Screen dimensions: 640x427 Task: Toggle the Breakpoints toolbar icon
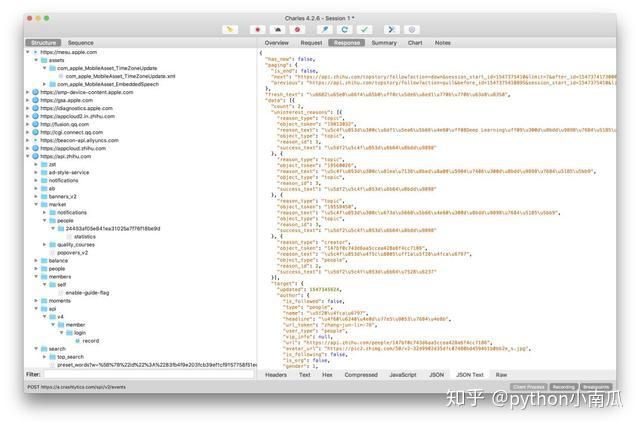[297, 29]
